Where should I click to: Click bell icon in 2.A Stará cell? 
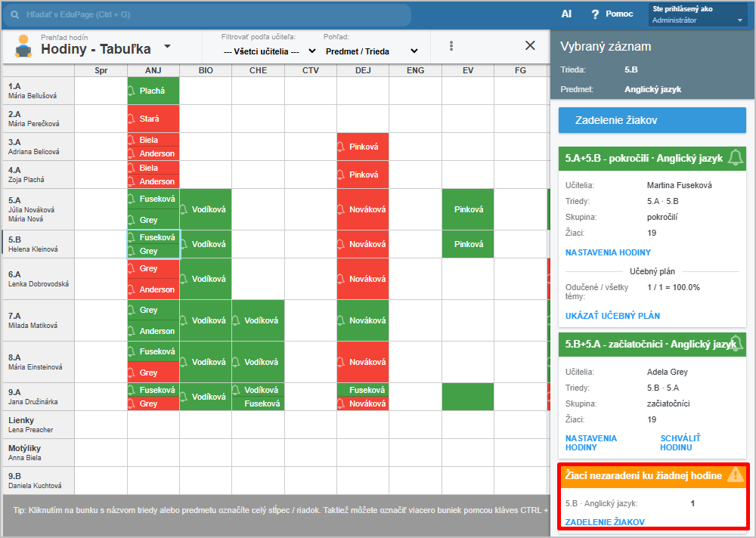pos(131,119)
